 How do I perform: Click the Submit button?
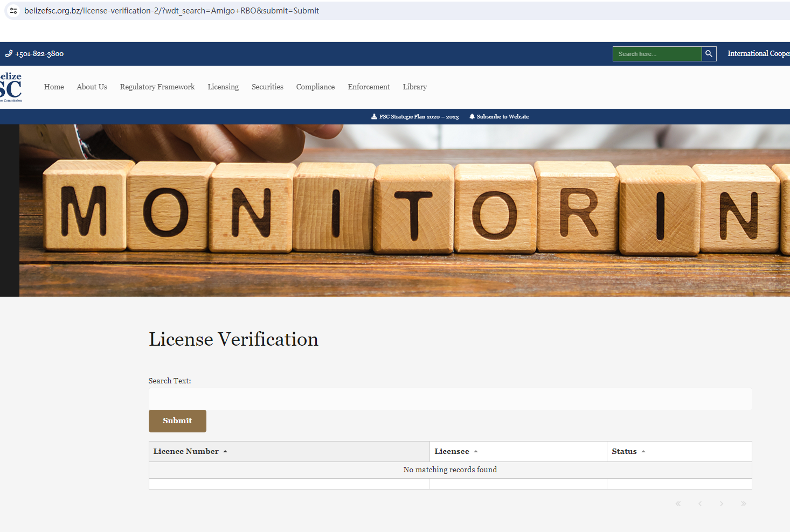(177, 421)
